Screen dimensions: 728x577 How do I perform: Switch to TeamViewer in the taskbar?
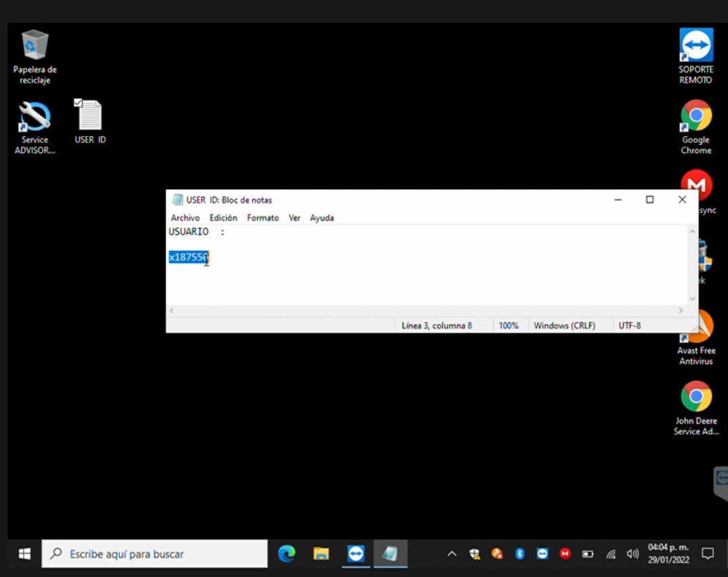356,554
